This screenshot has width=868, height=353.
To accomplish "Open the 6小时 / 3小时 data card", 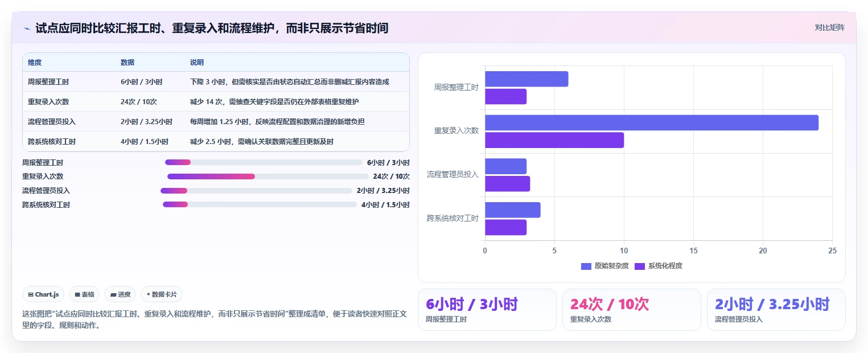I will coord(487,310).
